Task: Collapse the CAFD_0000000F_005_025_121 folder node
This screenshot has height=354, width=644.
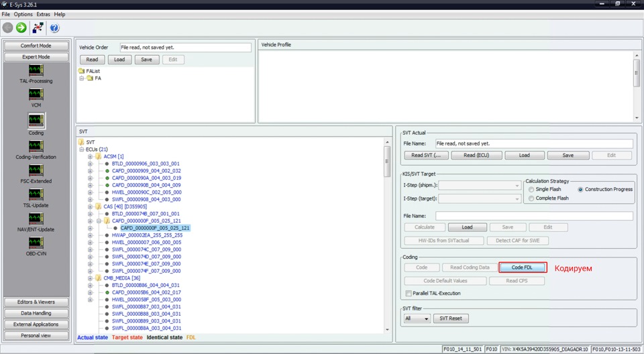Action: point(99,221)
